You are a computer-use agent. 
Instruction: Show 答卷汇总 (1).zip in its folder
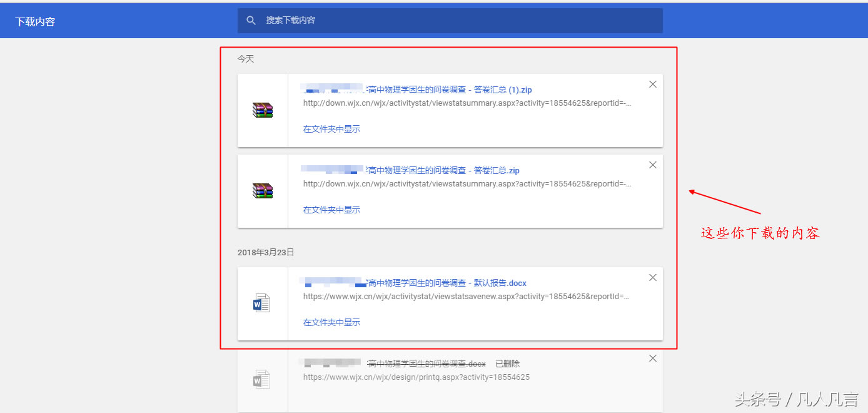331,129
